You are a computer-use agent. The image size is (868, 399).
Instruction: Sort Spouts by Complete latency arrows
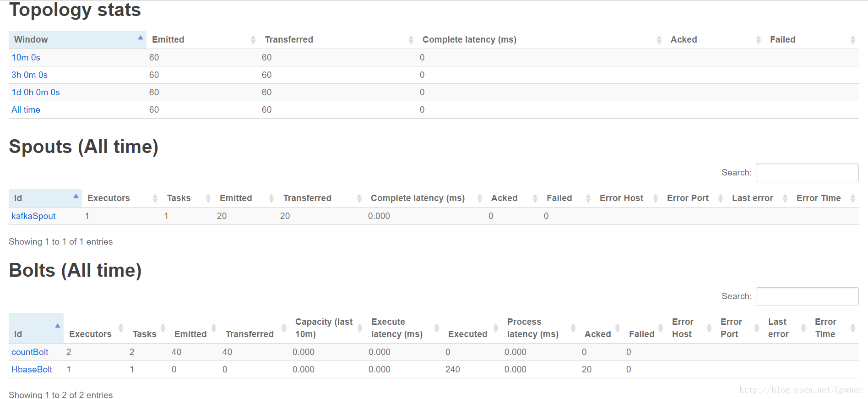click(480, 198)
